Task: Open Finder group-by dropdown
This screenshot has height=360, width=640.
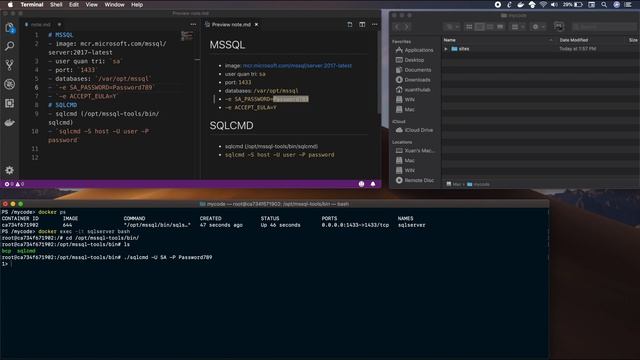Action: tap(518, 27)
